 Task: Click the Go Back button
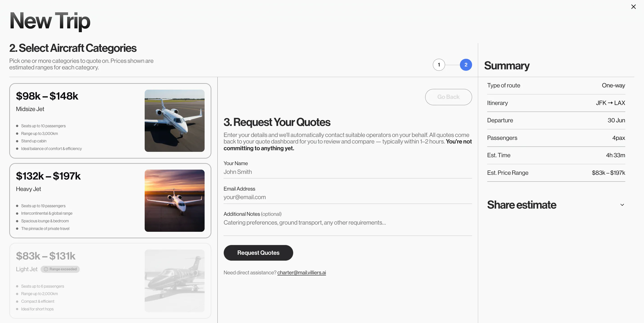(x=448, y=97)
